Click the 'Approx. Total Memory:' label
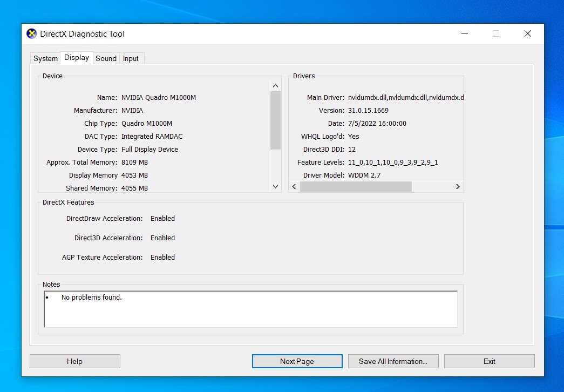 81,163
